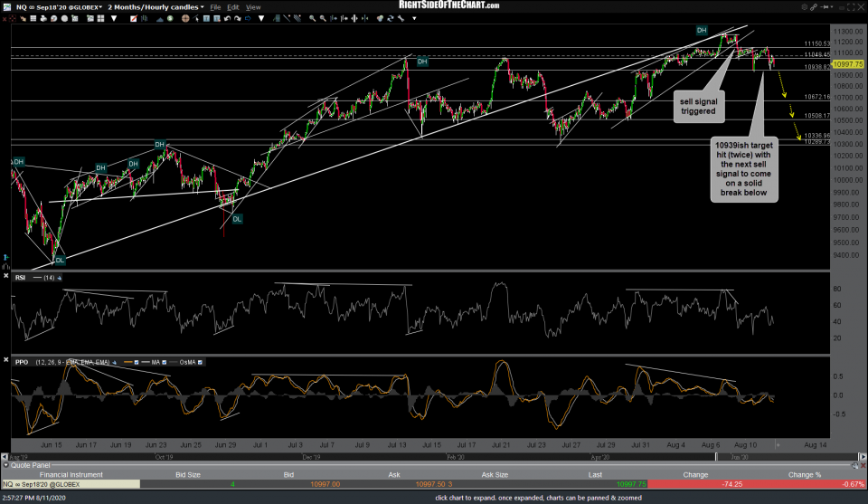Toggle the PPO MA line checkbox
The height and width of the screenshot is (504, 868).
[164, 362]
